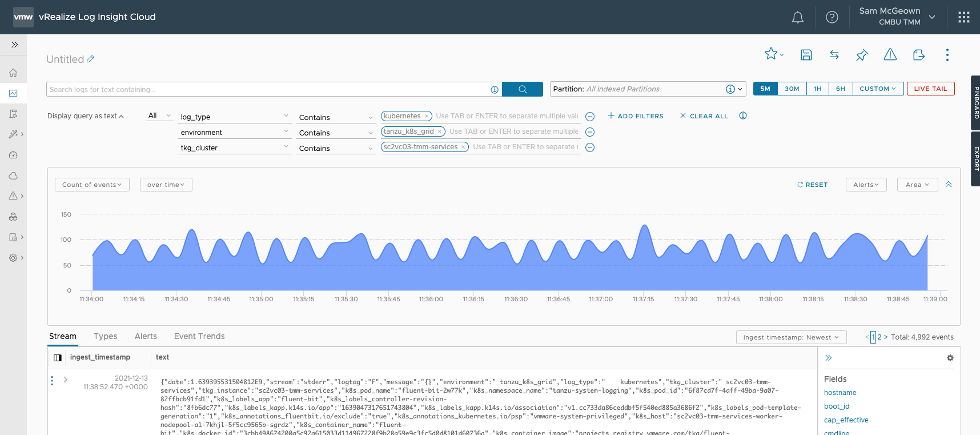Collapse the chart panel
980x435 pixels.
[x=949, y=184]
